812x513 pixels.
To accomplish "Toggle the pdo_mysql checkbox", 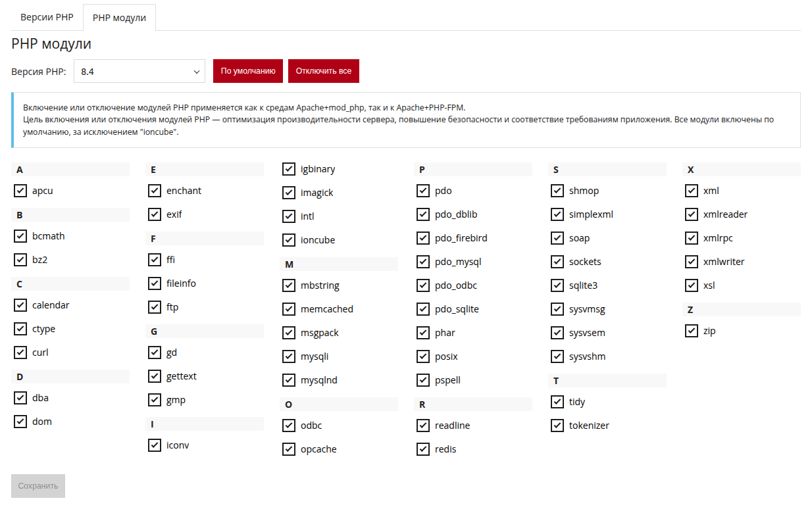I will [x=423, y=262].
